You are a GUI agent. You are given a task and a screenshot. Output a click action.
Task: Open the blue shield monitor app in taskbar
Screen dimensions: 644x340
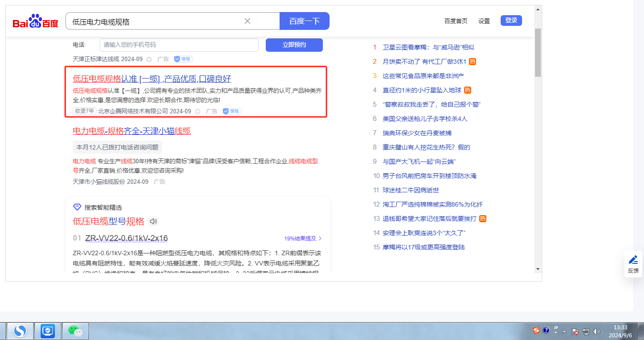point(47,331)
